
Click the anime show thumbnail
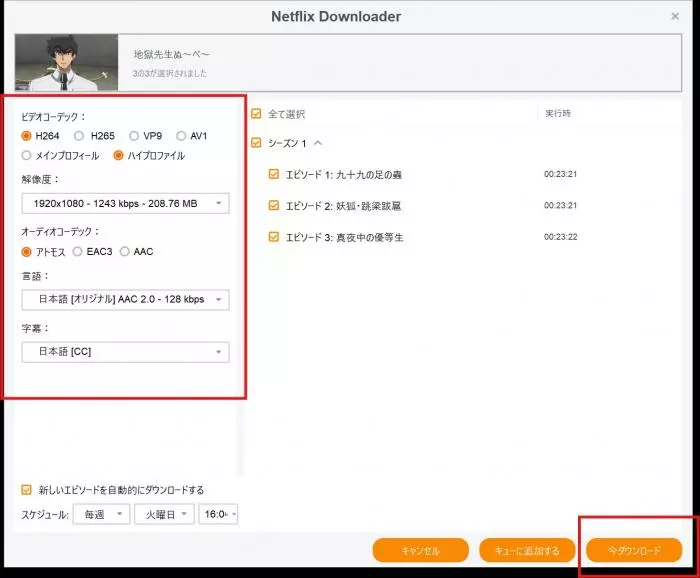[67, 62]
